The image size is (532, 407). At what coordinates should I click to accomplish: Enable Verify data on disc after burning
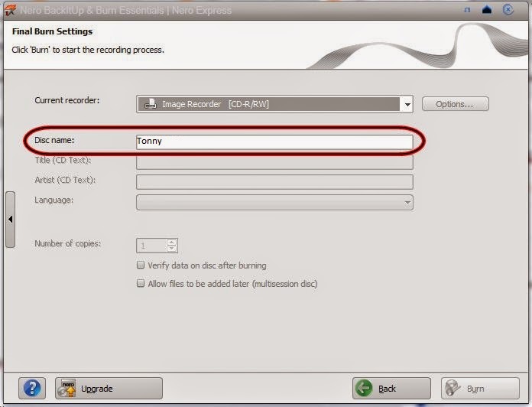[x=141, y=265]
